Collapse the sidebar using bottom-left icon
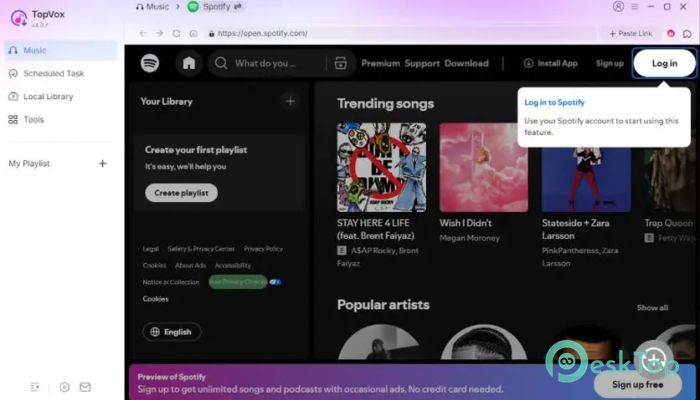The width and height of the screenshot is (700, 400). [x=35, y=387]
